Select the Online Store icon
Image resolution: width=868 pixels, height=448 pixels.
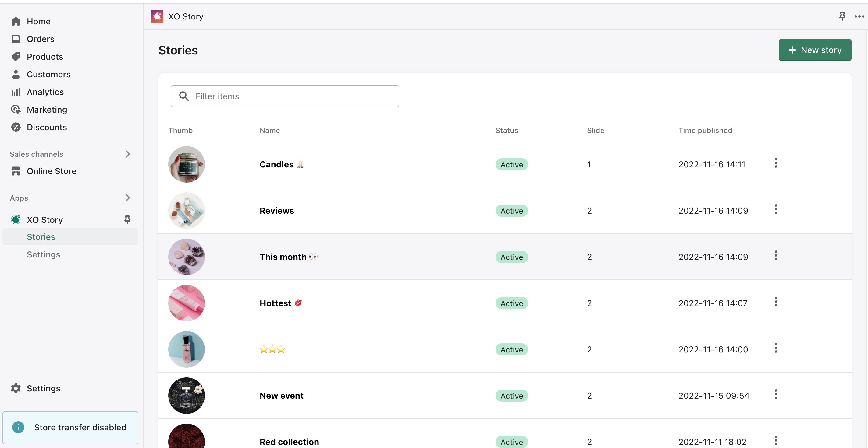coord(16,171)
